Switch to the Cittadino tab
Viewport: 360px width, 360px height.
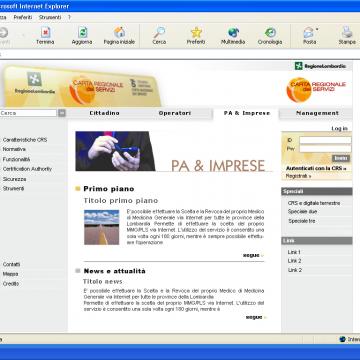104,113
